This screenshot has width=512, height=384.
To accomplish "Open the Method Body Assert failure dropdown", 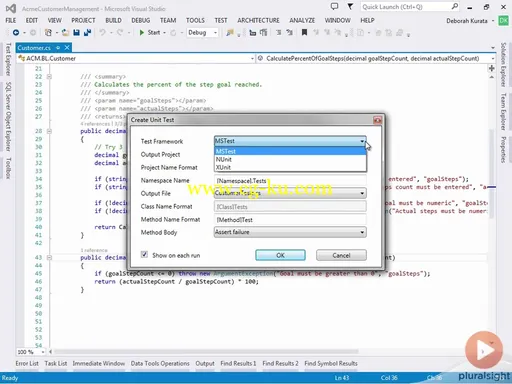I will pyautogui.click(x=290, y=232).
